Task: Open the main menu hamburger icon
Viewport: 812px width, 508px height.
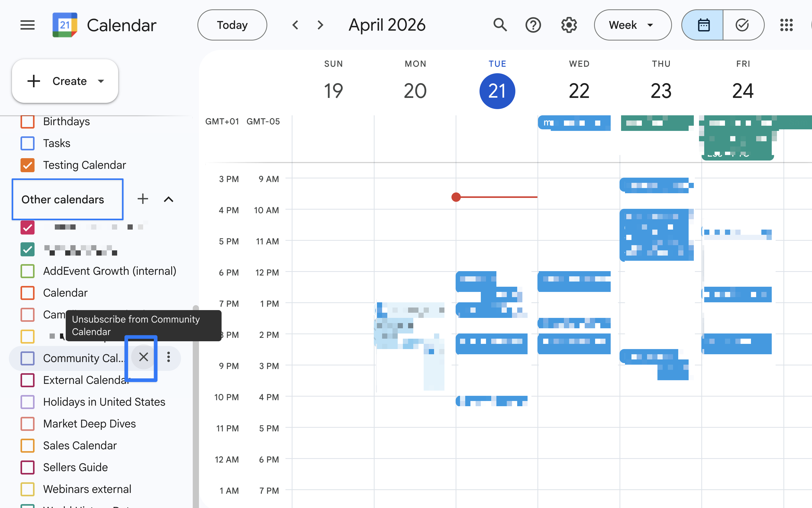Action: pos(27,25)
